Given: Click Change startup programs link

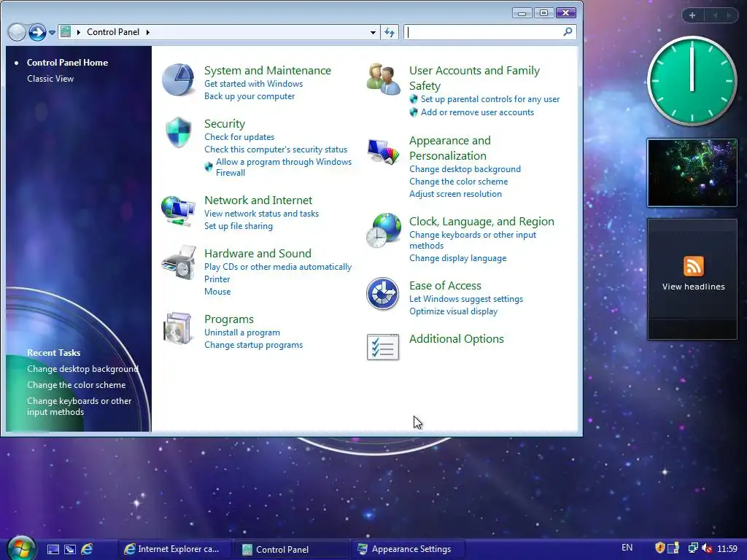Looking at the screenshot, I should (253, 345).
